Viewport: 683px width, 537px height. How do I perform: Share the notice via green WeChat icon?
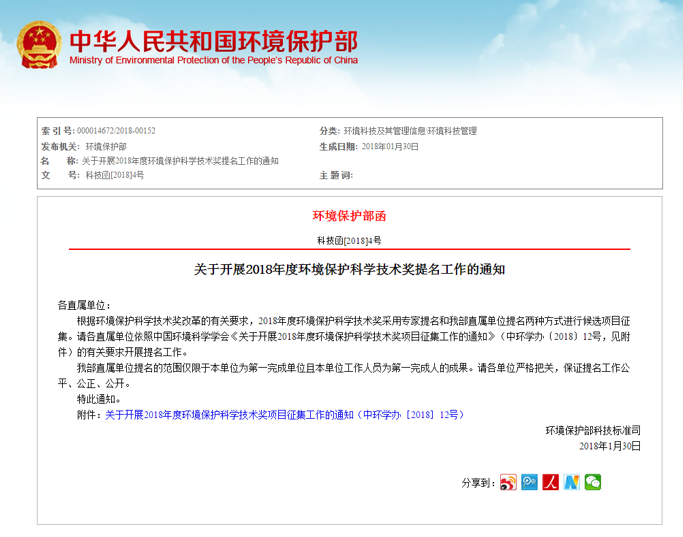pyautogui.click(x=593, y=482)
